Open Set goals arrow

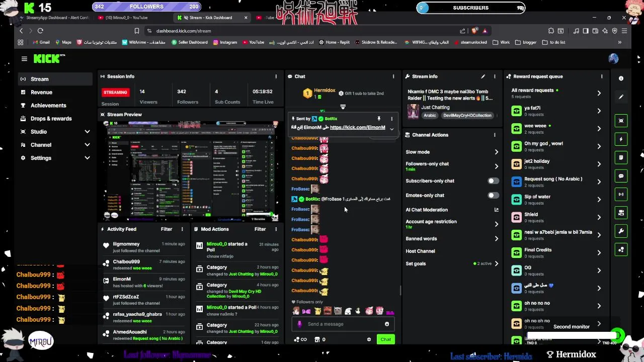[496, 263]
